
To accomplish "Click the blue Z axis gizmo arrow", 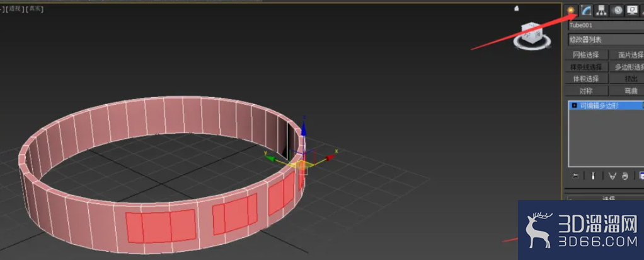I will click(304, 127).
